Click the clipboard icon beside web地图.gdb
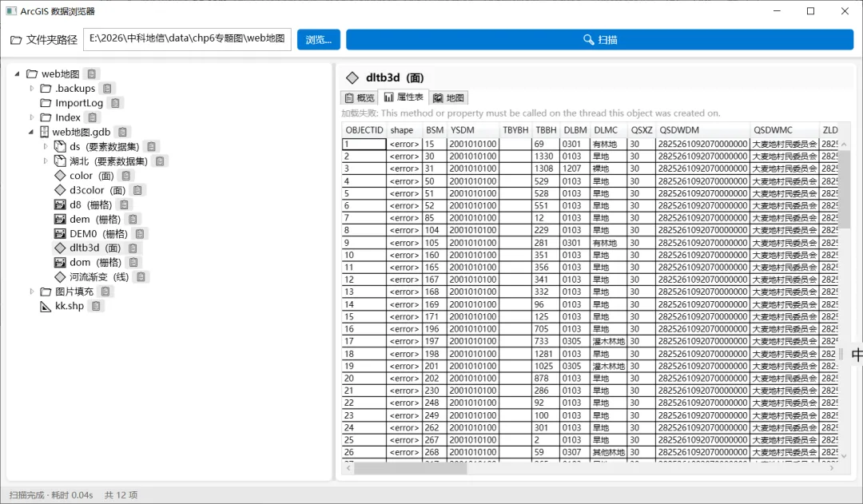863x504 pixels. coord(123,132)
